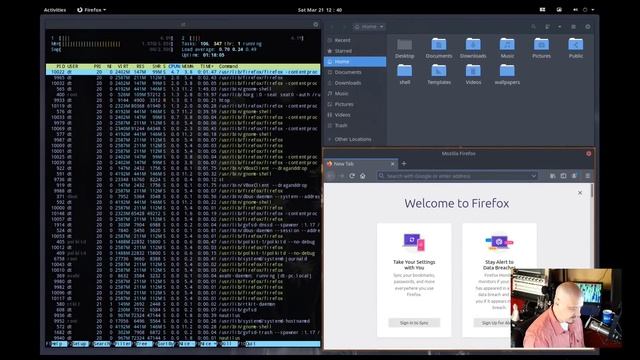640x360 pixels.
Task: Click htop Search function key
Action: pyautogui.click(x=101, y=344)
